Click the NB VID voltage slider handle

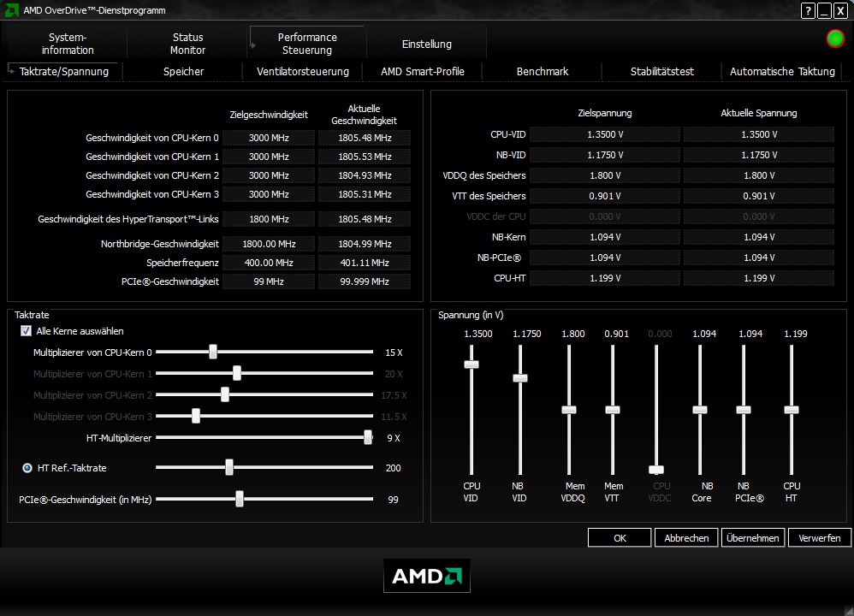point(520,378)
